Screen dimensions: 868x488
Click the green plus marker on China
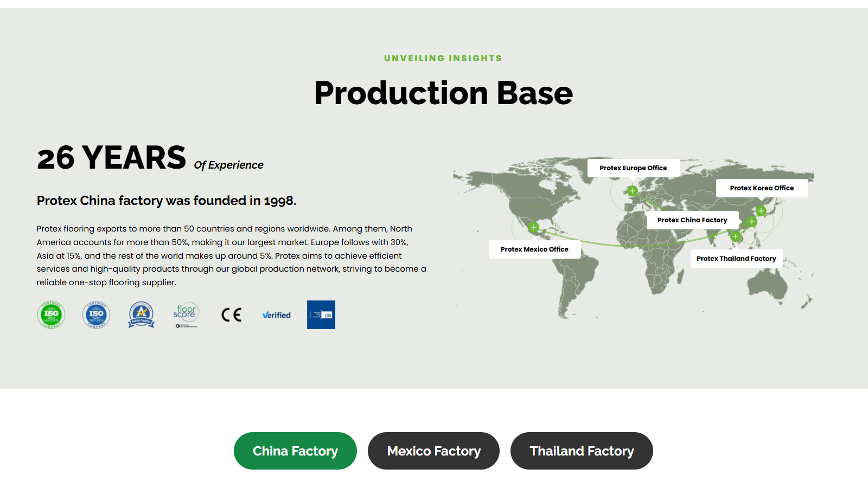point(752,222)
